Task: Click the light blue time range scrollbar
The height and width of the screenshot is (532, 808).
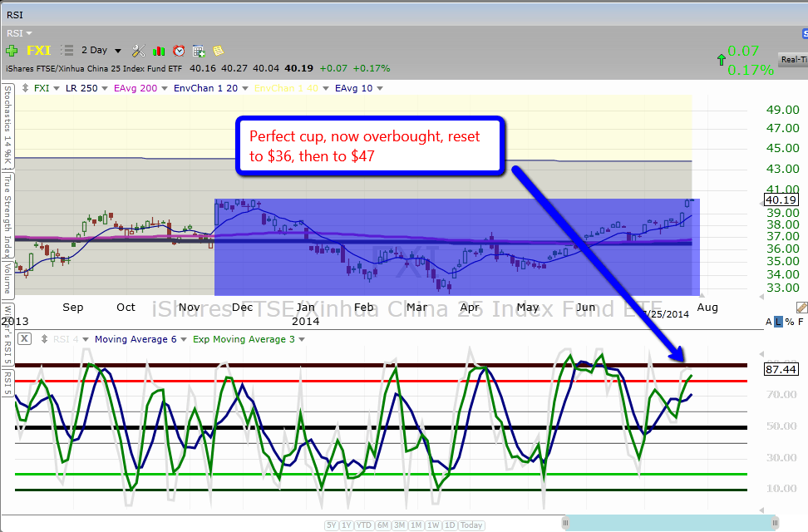Action: coord(670,523)
